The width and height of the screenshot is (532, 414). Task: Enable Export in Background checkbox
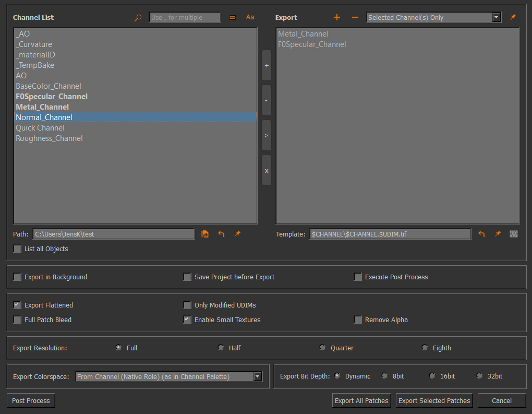point(18,277)
